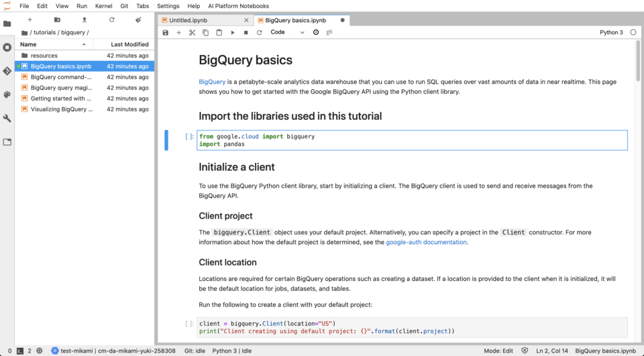The image size is (644, 356).
Task: Select the BigQuery command-... notebook file
Action: (85, 77)
